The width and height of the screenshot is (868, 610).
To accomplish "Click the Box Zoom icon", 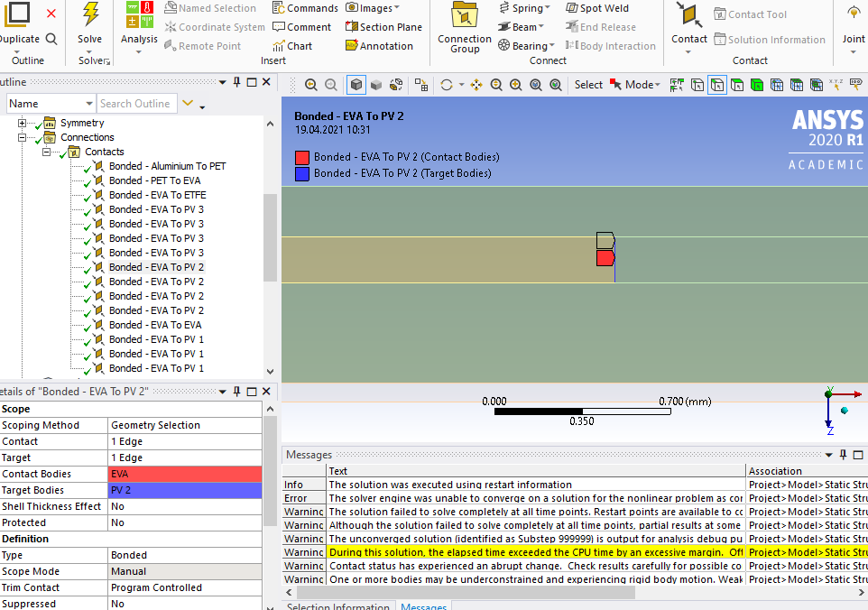I will 516,85.
